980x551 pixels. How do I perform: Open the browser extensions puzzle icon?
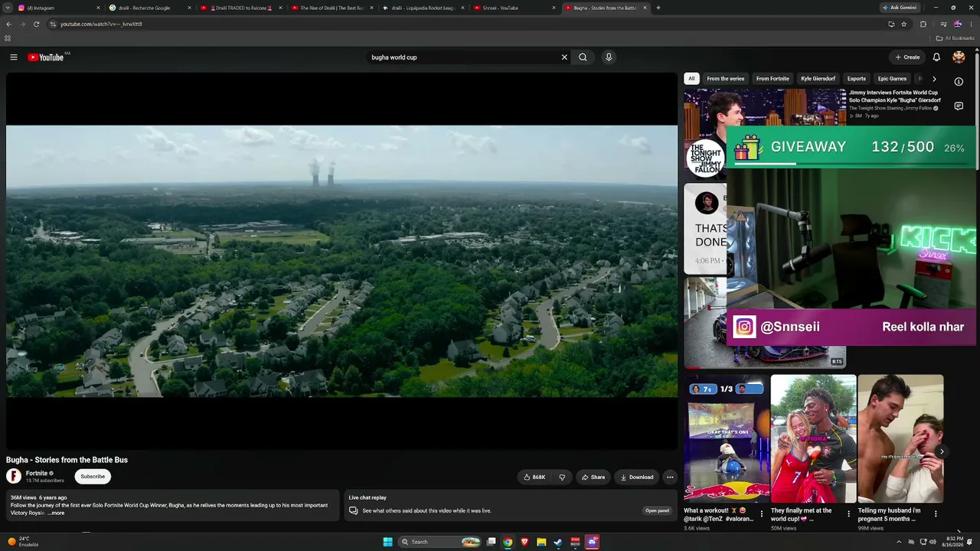tap(923, 24)
